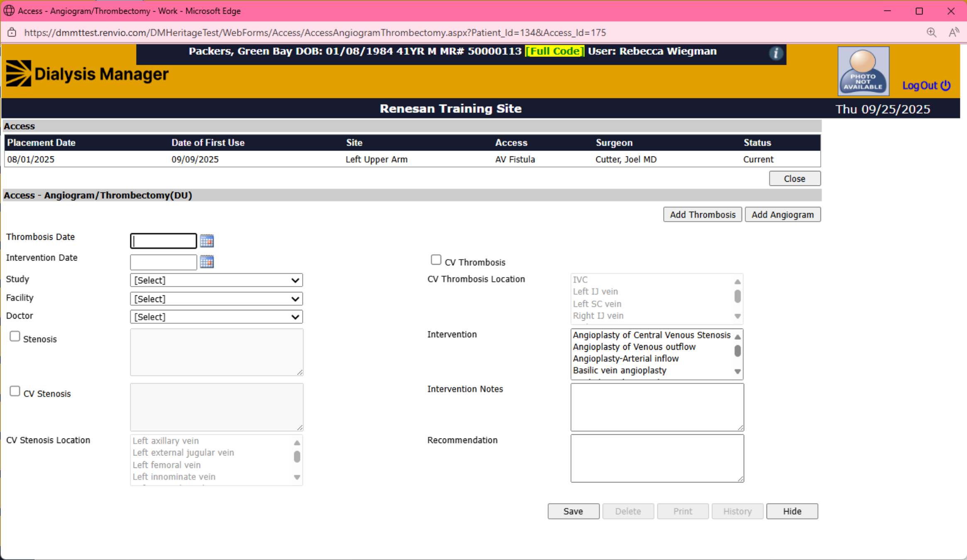
Task: Click the read aloud icon in address bar
Action: point(954,32)
